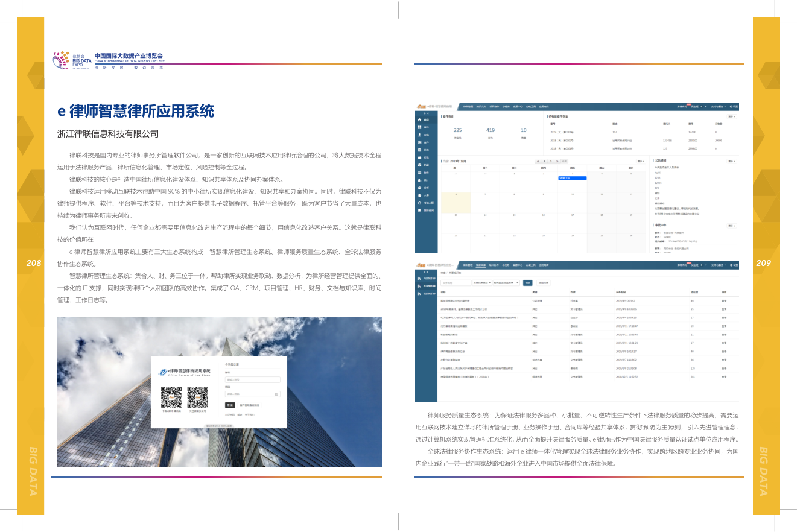Click the blue search button in knowledge library
797x532 pixels.
point(527,282)
